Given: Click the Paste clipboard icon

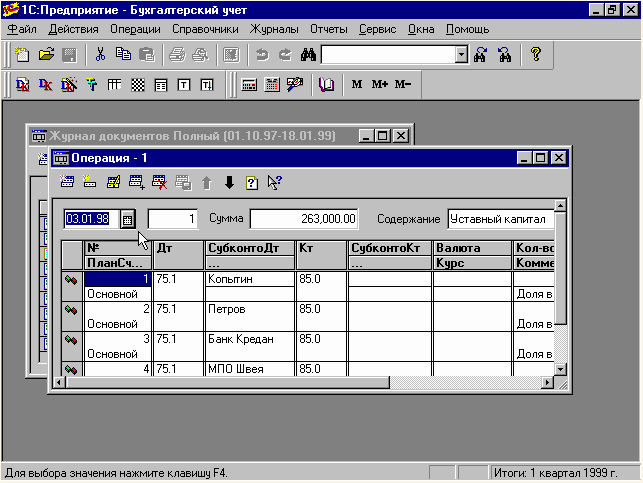Looking at the screenshot, I should [x=146, y=55].
